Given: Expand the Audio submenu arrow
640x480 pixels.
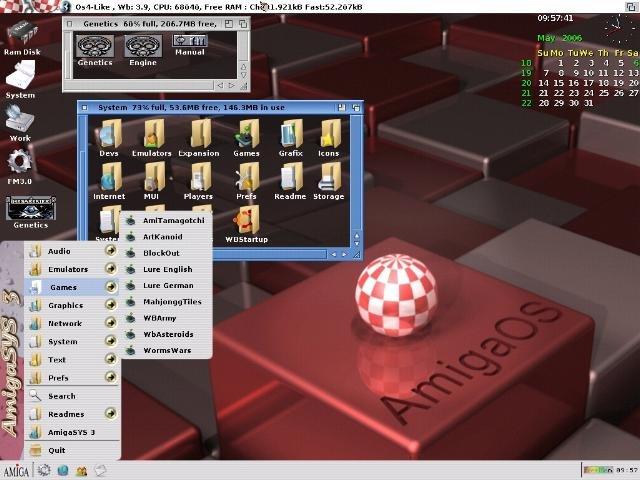Looking at the screenshot, I should click(x=110, y=251).
